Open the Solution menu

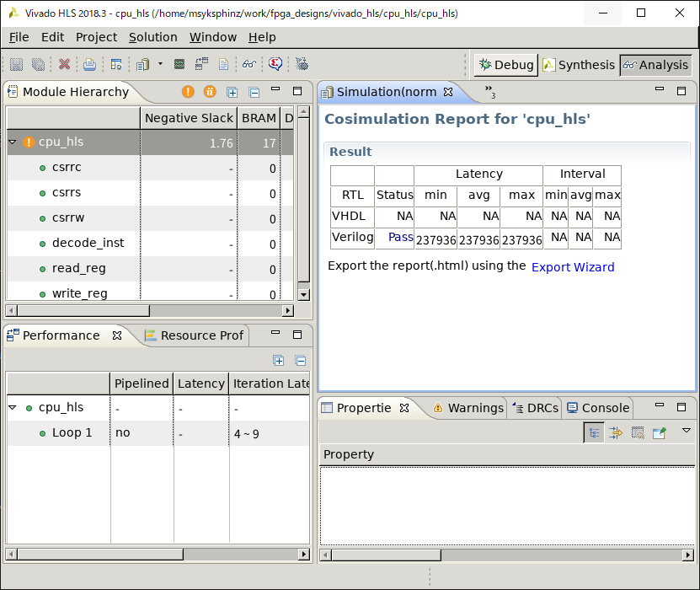point(153,37)
